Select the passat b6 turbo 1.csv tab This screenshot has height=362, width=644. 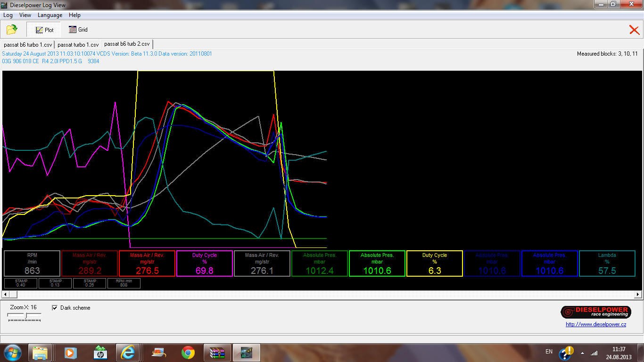(x=28, y=44)
